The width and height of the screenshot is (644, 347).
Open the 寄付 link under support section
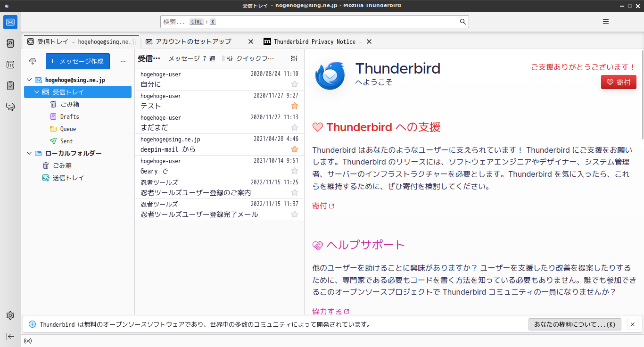click(x=323, y=206)
